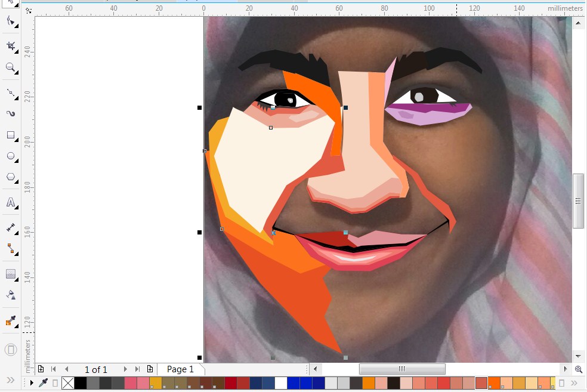Click the vertical scrollbar down arrow
Viewport: 587px width, 392px height.
coord(577,355)
